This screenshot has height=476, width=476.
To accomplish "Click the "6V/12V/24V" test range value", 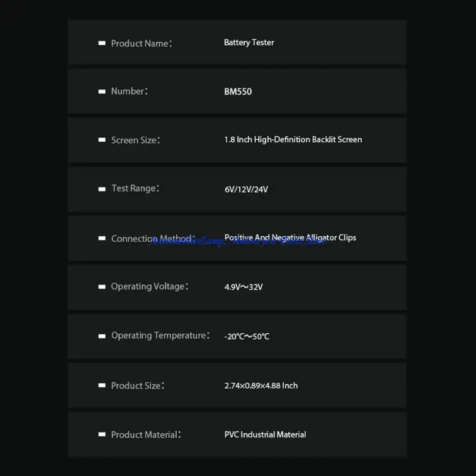I will [246, 189].
